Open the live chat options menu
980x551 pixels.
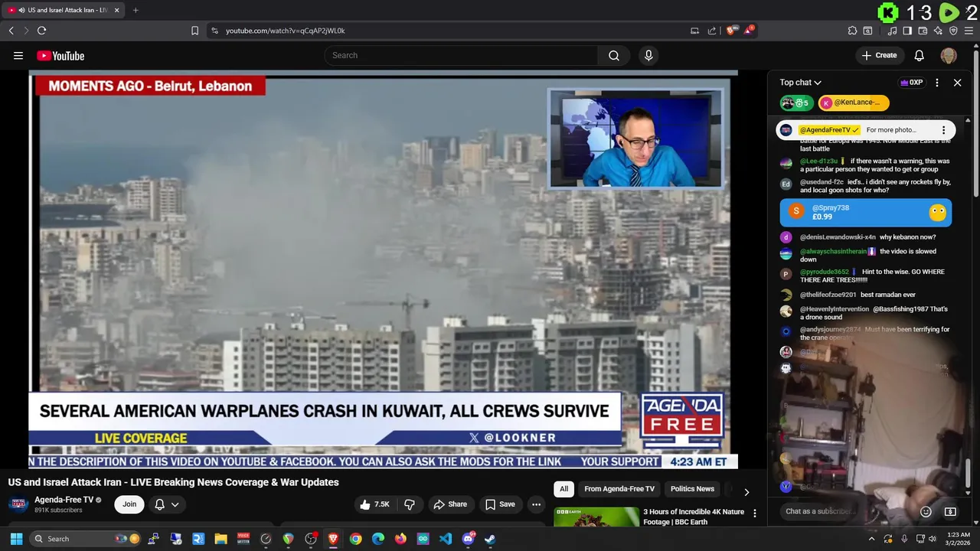coord(937,83)
